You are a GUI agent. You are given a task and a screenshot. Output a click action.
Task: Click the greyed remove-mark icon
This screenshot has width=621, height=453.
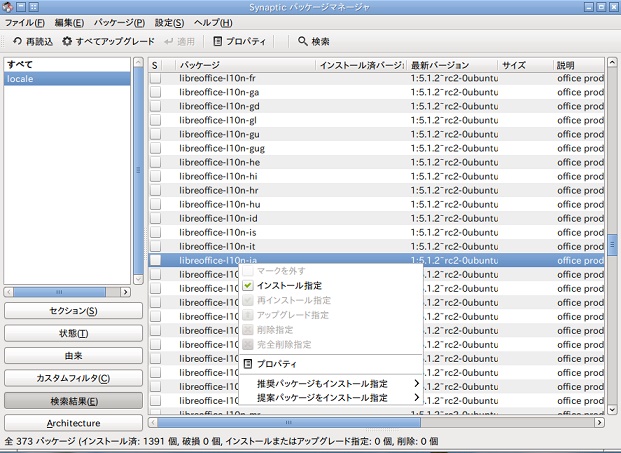tap(248, 329)
